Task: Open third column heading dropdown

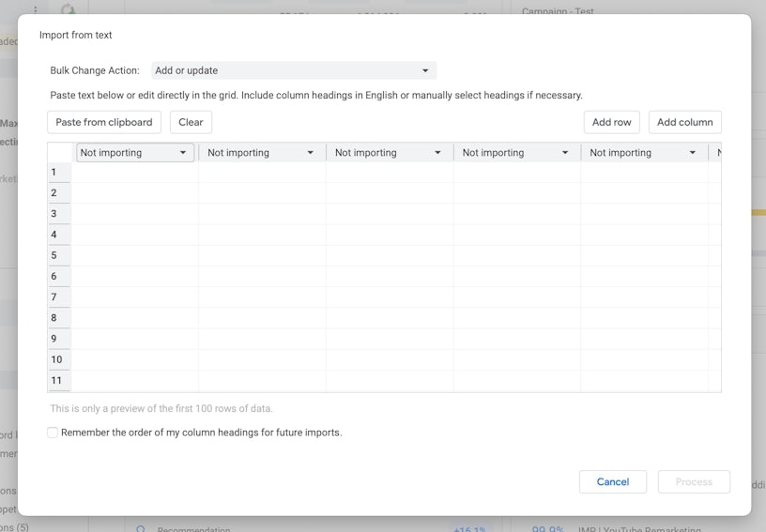Action: pos(389,153)
